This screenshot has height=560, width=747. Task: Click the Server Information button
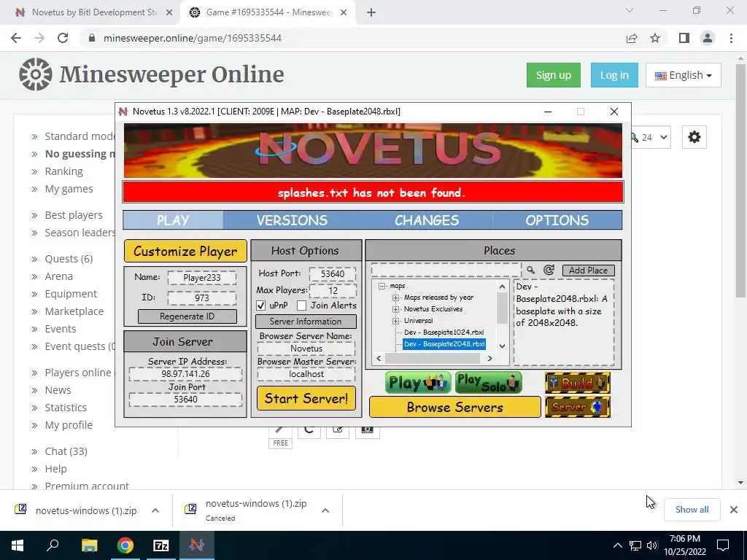click(306, 322)
